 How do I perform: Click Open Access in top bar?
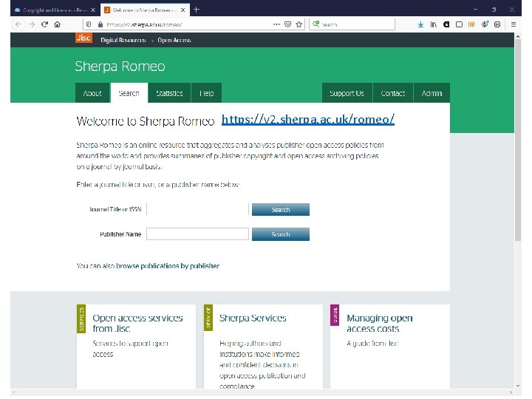(x=174, y=40)
